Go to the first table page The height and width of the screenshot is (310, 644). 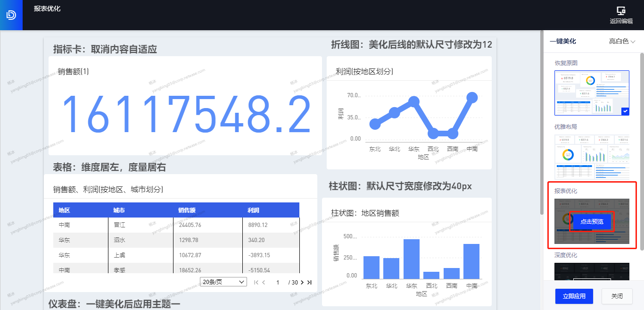point(256,282)
